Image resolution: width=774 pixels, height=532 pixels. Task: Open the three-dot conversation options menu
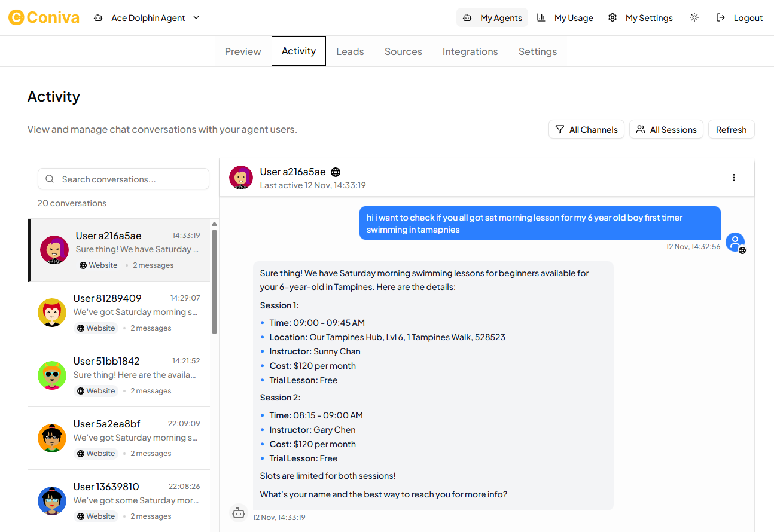pyautogui.click(x=734, y=178)
